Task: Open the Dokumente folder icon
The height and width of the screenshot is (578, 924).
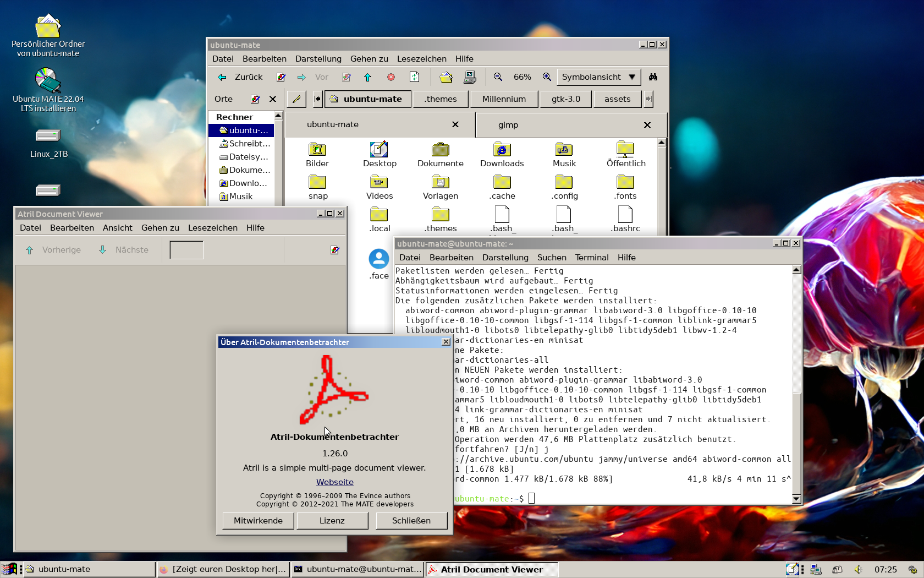Action: [441, 149]
